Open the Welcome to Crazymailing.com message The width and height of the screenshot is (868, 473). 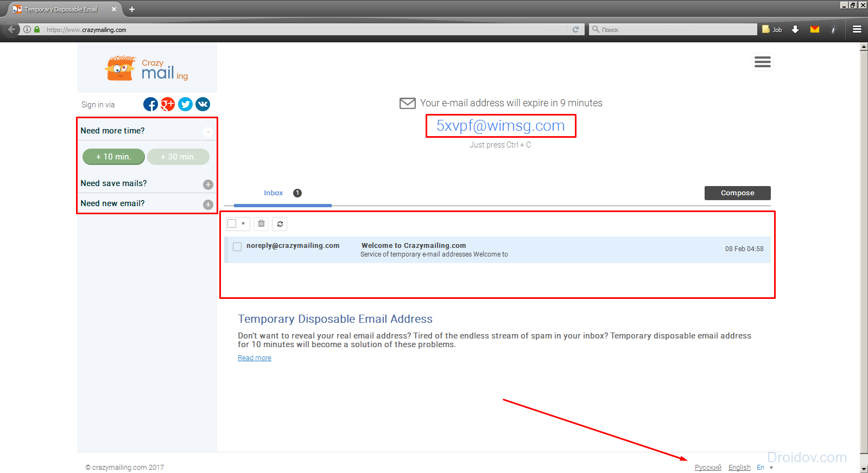click(414, 246)
